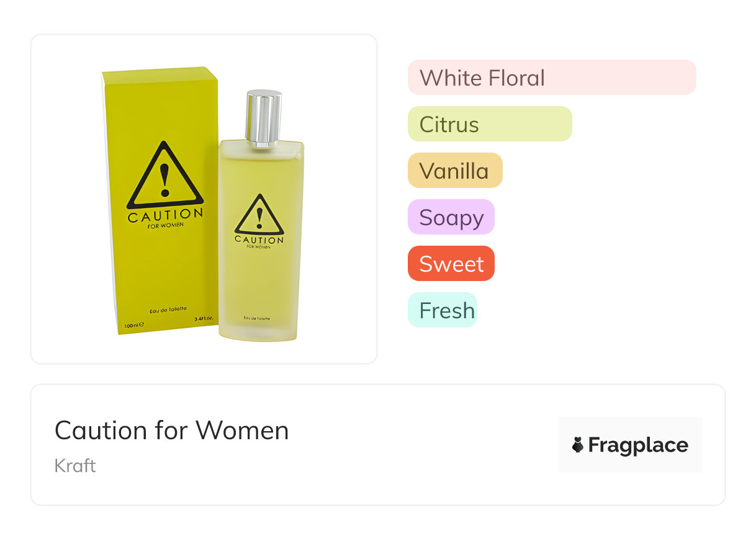Viewport: 756px width, 536px height.
Task: Select the Citrus accord bar
Action: (490, 124)
